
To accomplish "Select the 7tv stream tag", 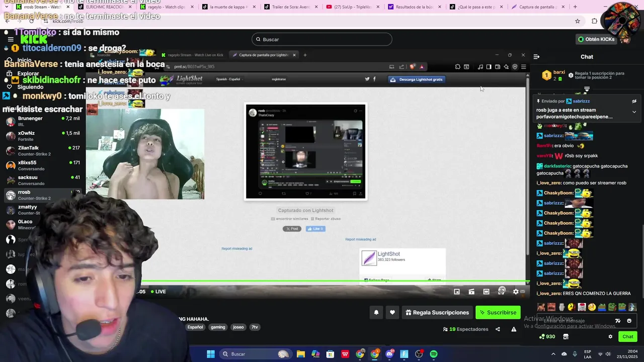I will pyautogui.click(x=255, y=327).
